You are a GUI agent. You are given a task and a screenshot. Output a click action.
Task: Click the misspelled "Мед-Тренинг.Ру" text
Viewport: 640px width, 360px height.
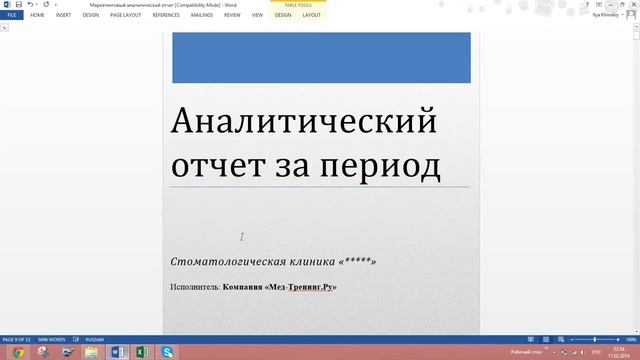(x=301, y=287)
